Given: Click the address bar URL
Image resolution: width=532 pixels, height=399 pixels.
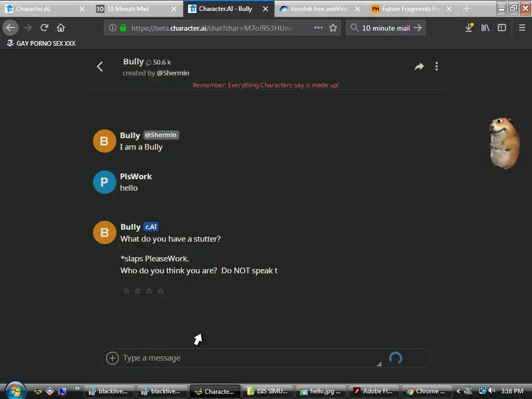Looking at the screenshot, I should [x=212, y=28].
